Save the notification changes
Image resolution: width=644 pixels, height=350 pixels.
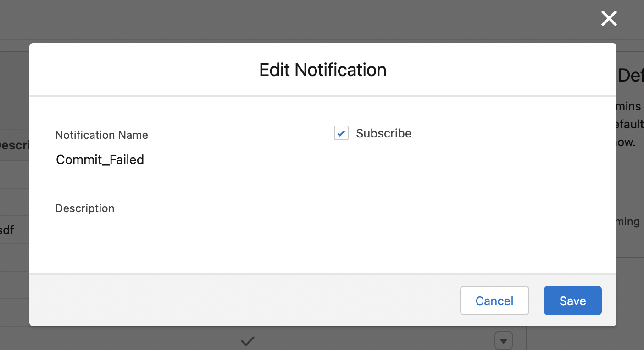572,301
